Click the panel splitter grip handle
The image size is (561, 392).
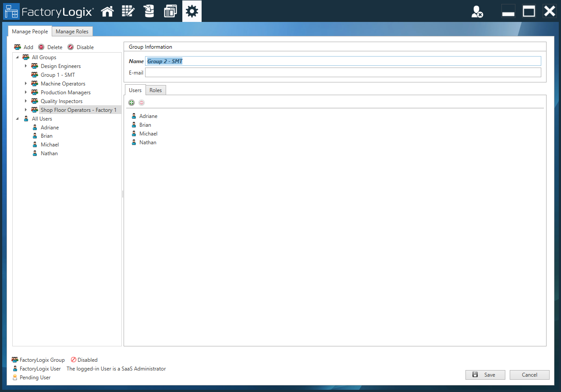coord(123,195)
